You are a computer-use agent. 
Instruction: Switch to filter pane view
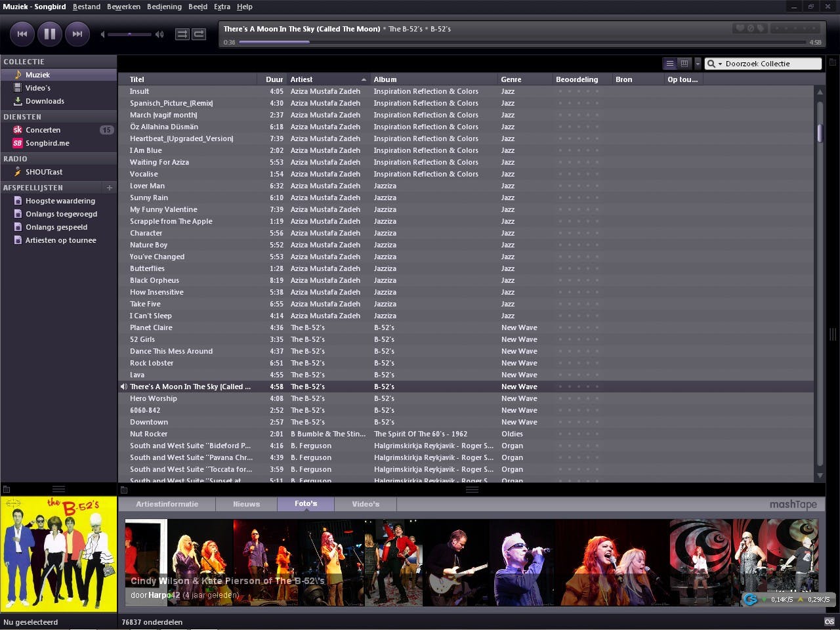[x=684, y=64]
